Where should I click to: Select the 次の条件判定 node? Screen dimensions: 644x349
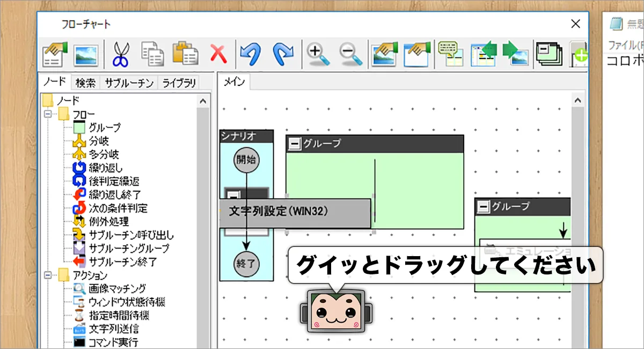pyautogui.click(x=110, y=208)
